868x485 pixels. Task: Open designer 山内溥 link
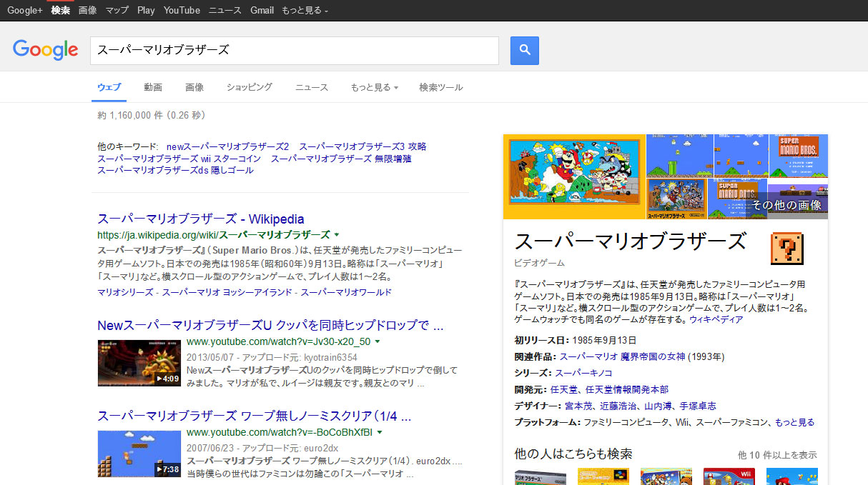tap(659, 406)
